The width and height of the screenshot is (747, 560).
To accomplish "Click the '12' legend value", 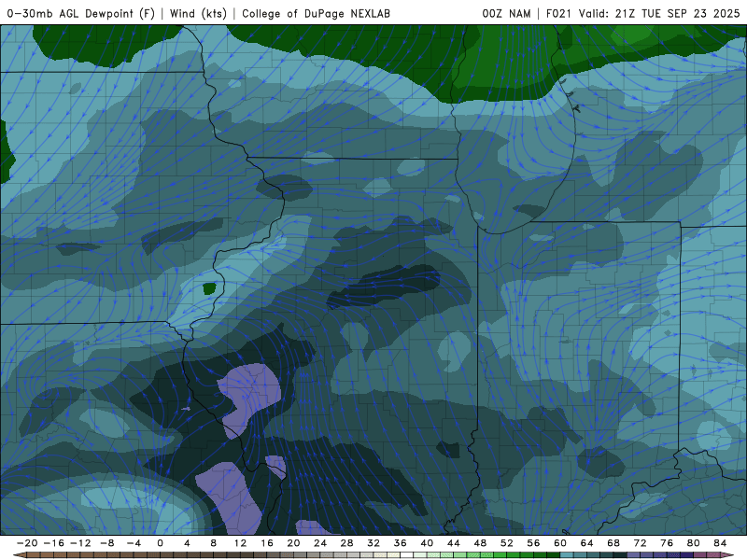I will coord(240,543).
